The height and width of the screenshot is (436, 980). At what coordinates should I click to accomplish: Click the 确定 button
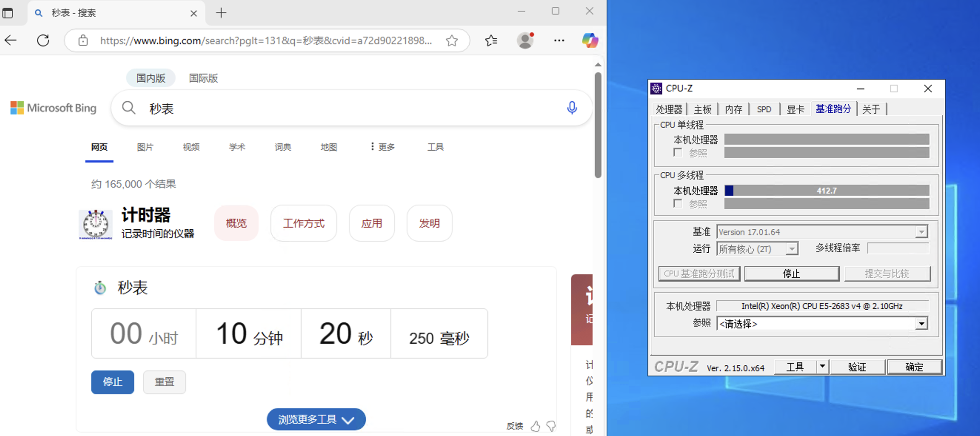[x=914, y=367]
